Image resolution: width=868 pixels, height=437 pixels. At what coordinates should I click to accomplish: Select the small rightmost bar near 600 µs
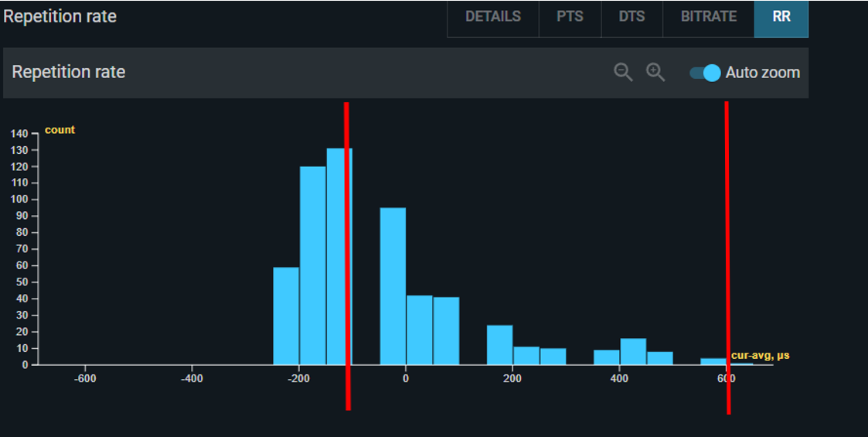click(x=713, y=361)
